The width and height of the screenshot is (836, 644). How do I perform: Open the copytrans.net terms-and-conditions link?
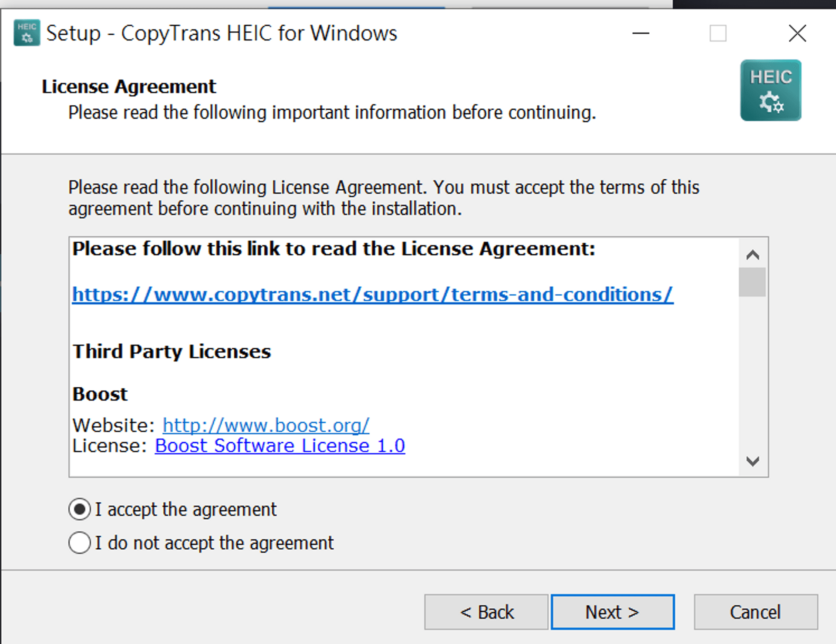(372, 295)
